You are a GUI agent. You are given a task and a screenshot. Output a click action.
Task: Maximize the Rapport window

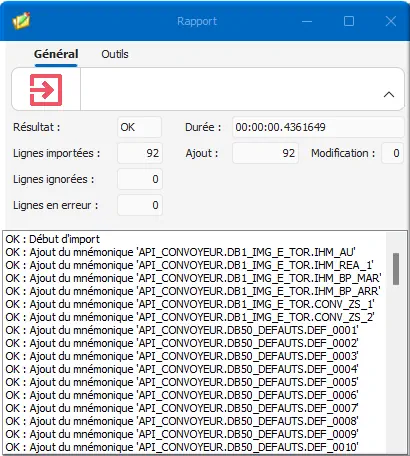point(349,21)
